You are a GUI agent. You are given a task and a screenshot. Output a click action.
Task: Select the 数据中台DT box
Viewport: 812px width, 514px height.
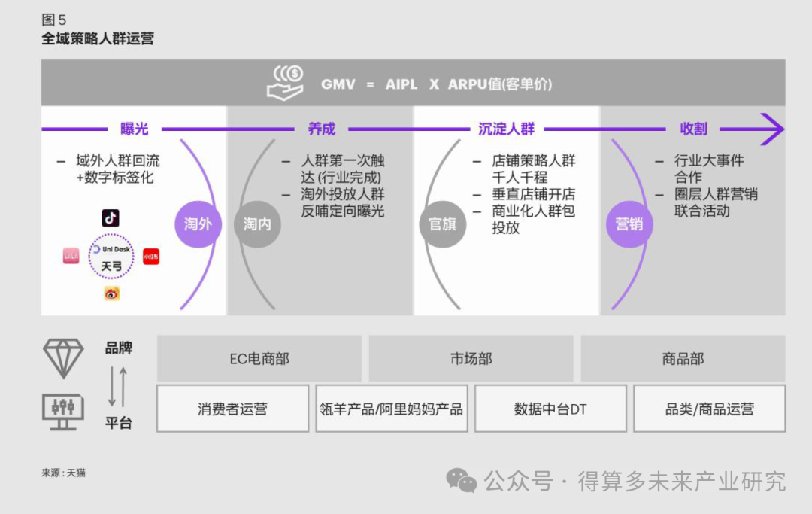click(x=550, y=408)
